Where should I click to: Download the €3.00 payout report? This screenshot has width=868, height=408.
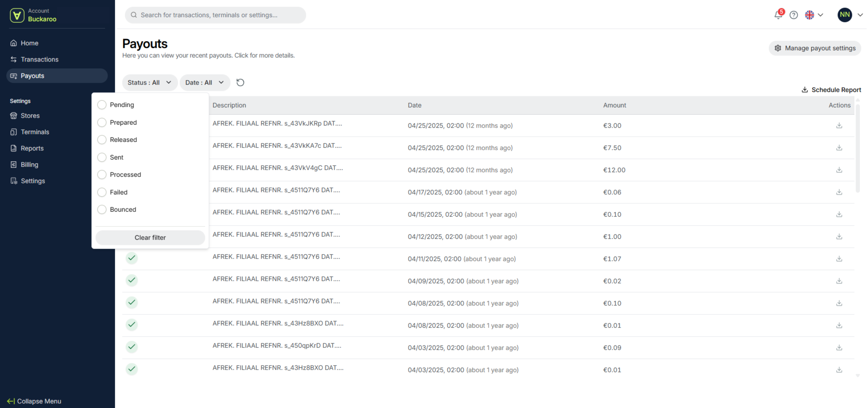[839, 125]
